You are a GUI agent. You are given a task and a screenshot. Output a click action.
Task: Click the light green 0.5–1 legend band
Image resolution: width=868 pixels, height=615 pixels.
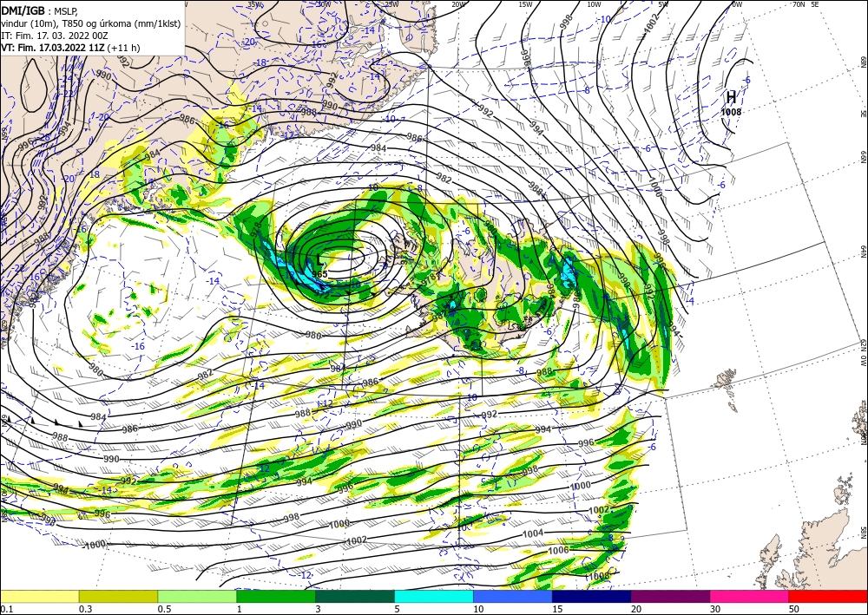tap(197, 596)
